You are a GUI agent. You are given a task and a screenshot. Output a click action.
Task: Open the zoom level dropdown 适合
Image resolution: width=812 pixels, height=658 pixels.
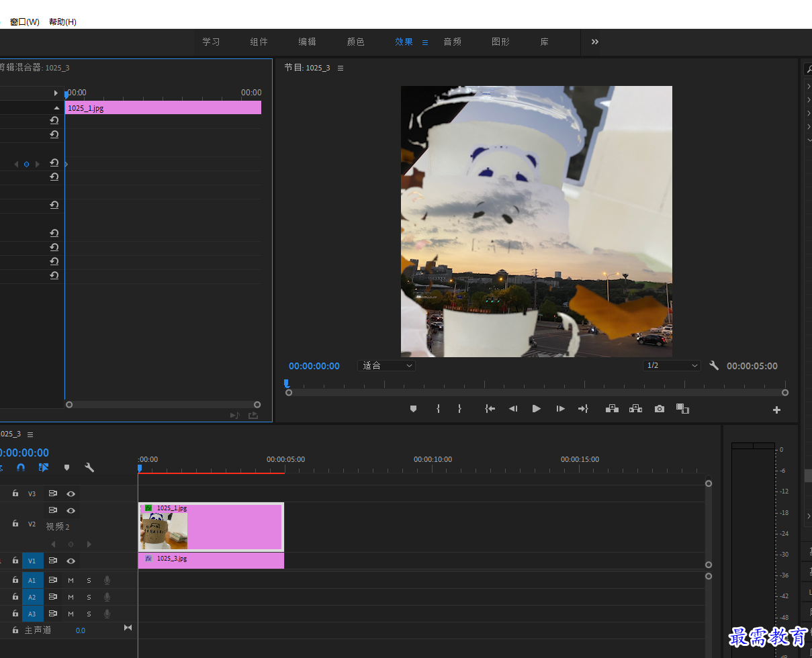387,366
